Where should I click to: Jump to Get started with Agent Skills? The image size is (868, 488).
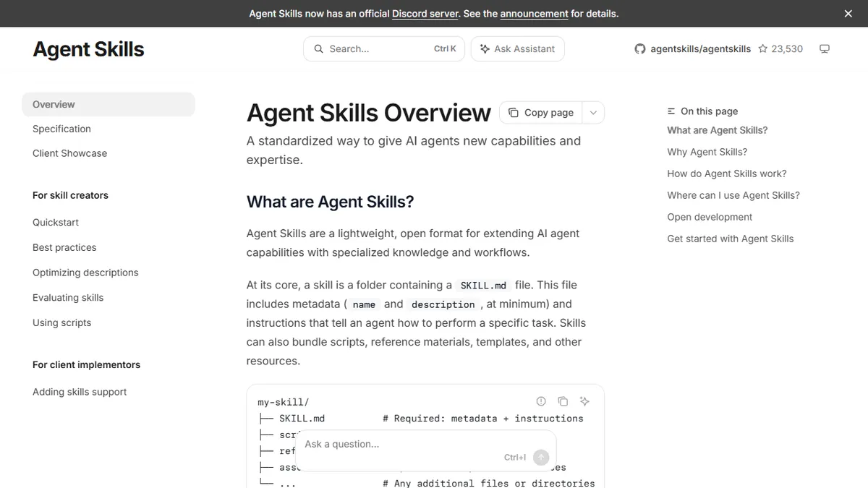pyautogui.click(x=731, y=239)
